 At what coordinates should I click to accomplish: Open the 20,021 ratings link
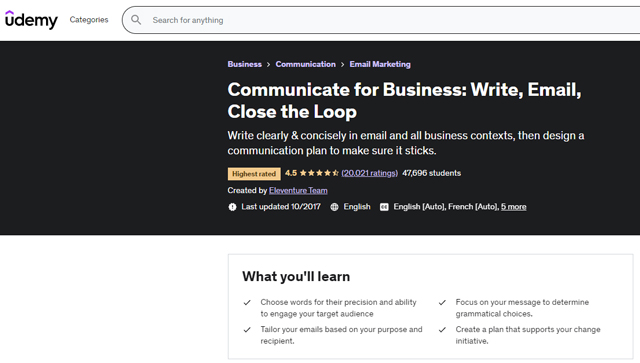[369, 173]
